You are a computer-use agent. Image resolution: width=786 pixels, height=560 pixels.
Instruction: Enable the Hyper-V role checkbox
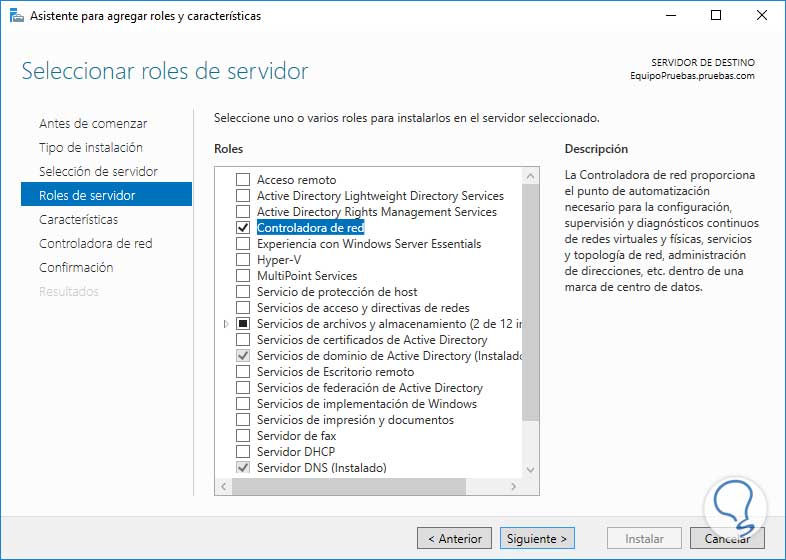click(x=243, y=260)
